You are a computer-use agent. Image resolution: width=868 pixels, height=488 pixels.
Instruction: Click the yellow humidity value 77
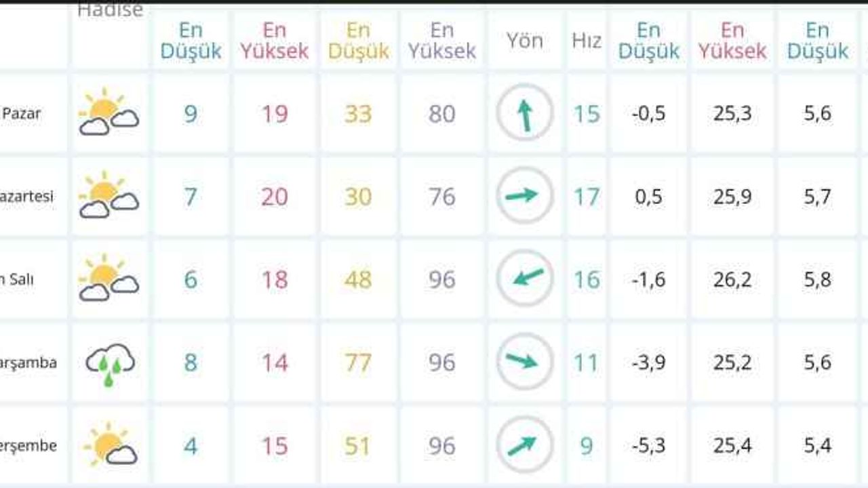pyautogui.click(x=358, y=363)
